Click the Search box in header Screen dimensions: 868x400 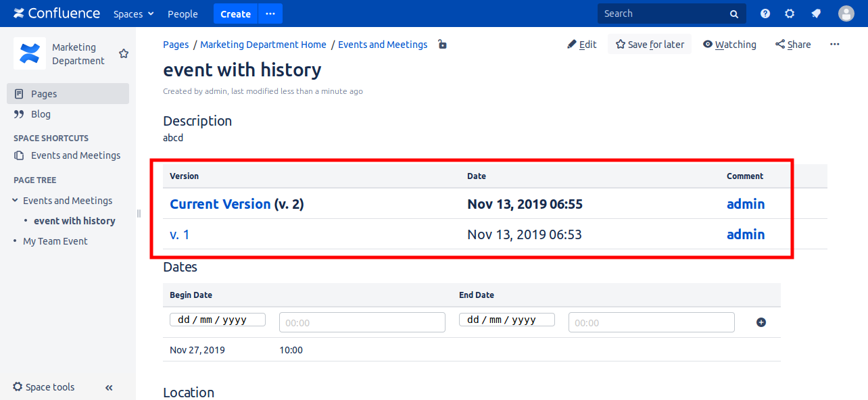pos(665,14)
